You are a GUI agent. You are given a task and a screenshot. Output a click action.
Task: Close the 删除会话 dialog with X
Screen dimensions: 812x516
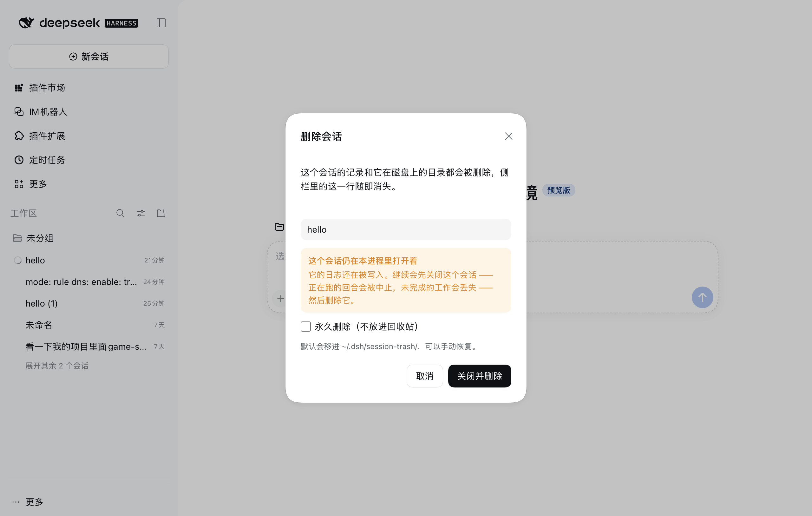click(508, 136)
